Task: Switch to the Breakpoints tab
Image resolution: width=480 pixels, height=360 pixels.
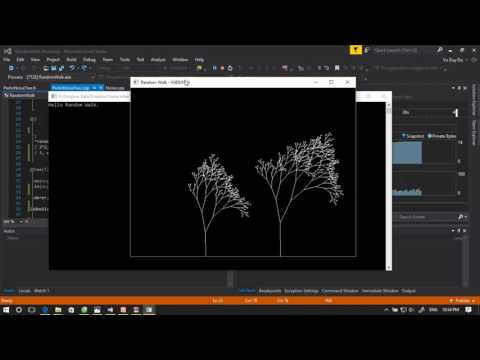Action: point(270,291)
